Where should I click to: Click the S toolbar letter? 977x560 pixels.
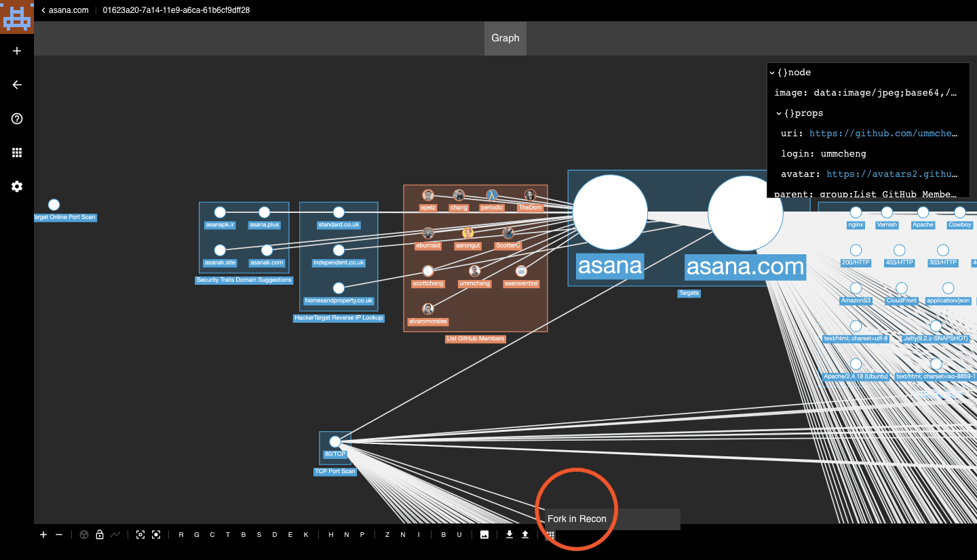point(259,535)
